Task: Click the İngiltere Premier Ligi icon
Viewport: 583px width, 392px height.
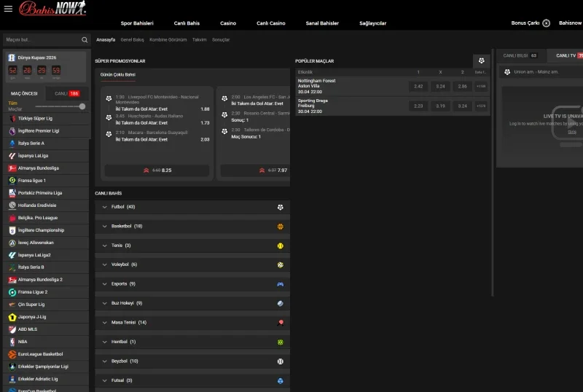Action: point(12,131)
